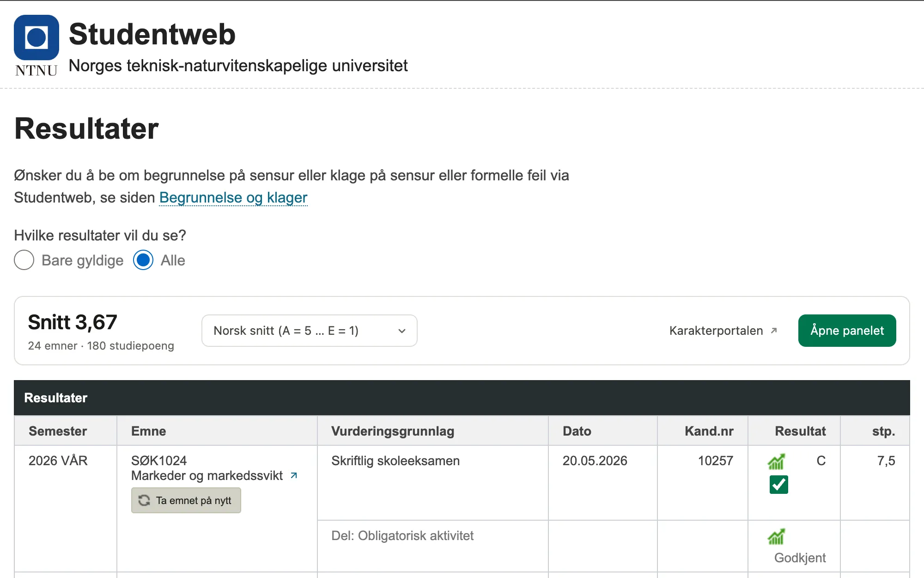The image size is (924, 578).
Task: Click the Åpne panelet button
Action: tap(847, 331)
